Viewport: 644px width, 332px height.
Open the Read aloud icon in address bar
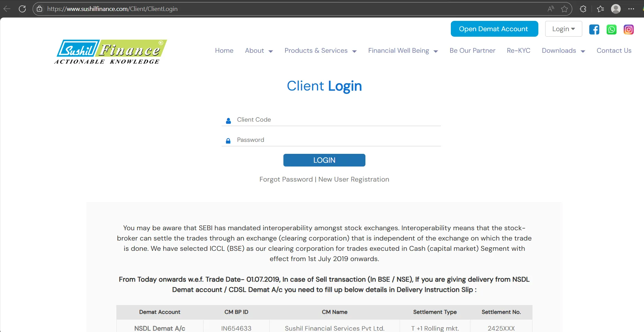pos(551,9)
